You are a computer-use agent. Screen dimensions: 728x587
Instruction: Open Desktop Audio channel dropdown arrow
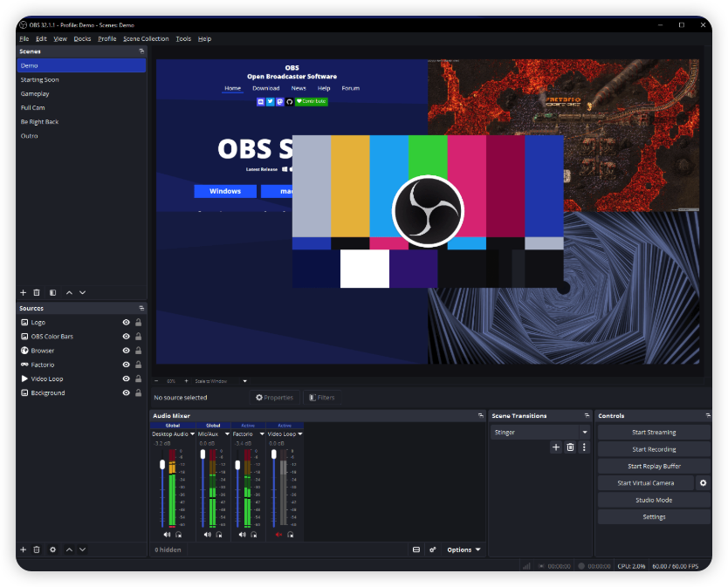192,434
